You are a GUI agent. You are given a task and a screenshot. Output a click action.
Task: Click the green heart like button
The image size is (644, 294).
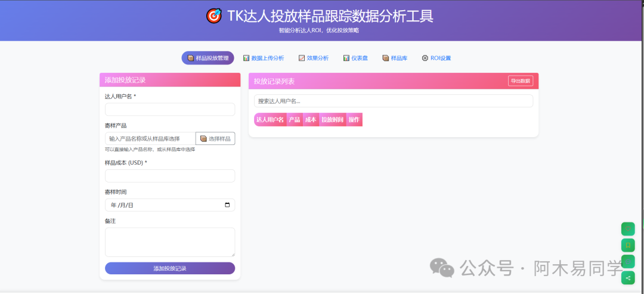point(627,229)
